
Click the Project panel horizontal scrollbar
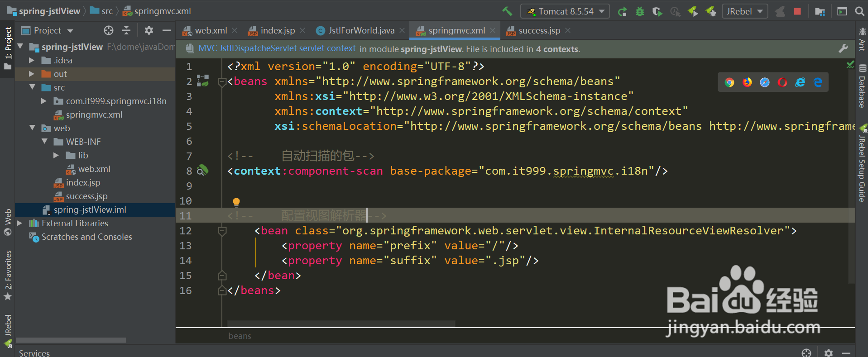click(x=71, y=340)
